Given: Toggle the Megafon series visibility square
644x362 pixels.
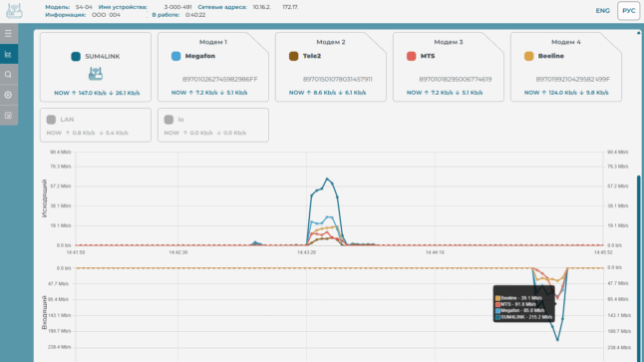Looking at the screenshot, I should (175, 56).
